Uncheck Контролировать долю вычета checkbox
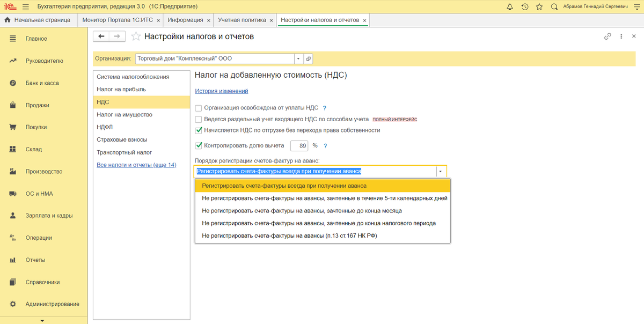 tap(199, 145)
